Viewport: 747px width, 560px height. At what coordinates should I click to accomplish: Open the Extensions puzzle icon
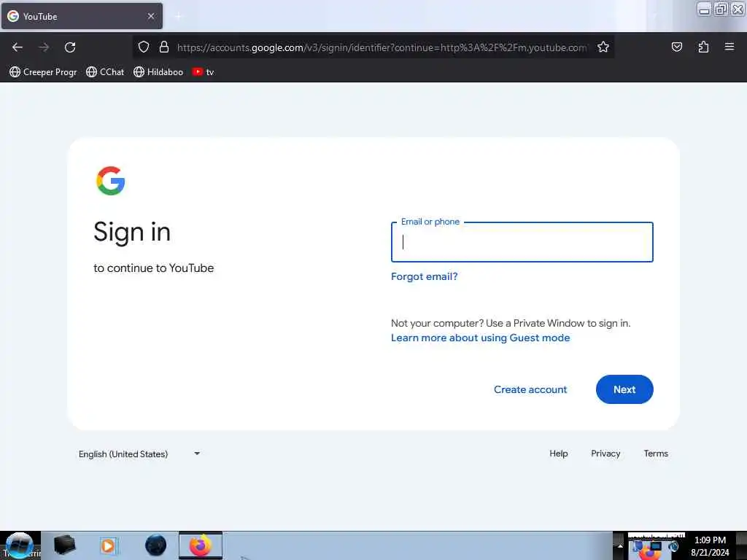coord(703,47)
